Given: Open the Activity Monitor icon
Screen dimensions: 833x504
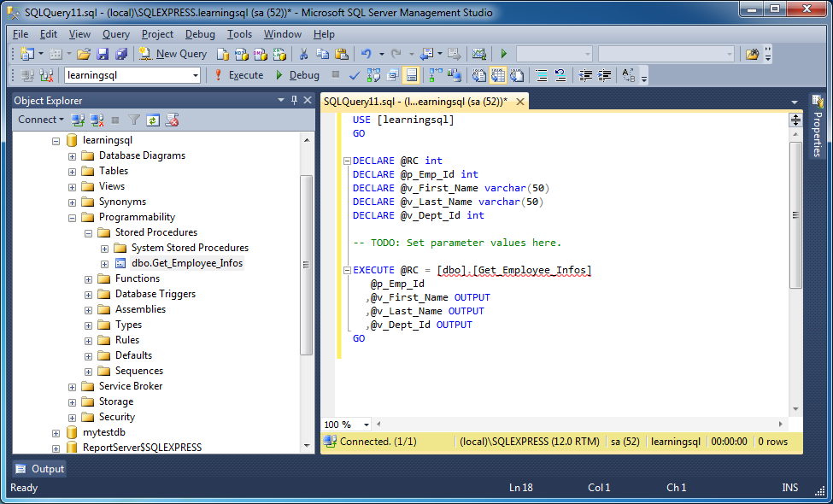Looking at the screenshot, I should [x=479, y=54].
